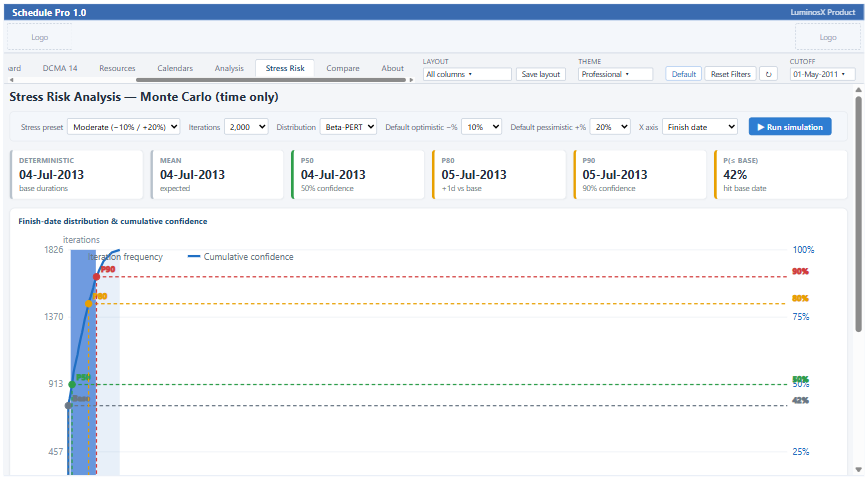Screen dimensions: 866x477
Task: Click the Finish-date distribution chart title
Action: 113,221
